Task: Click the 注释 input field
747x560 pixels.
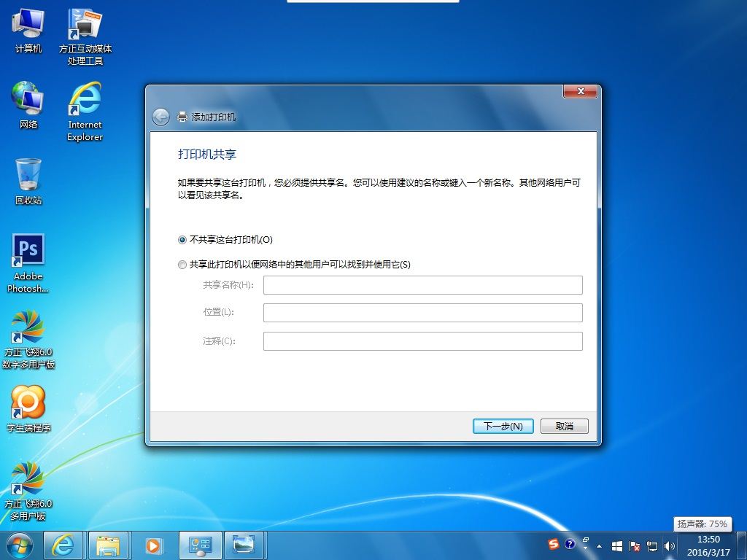Action: point(423,341)
